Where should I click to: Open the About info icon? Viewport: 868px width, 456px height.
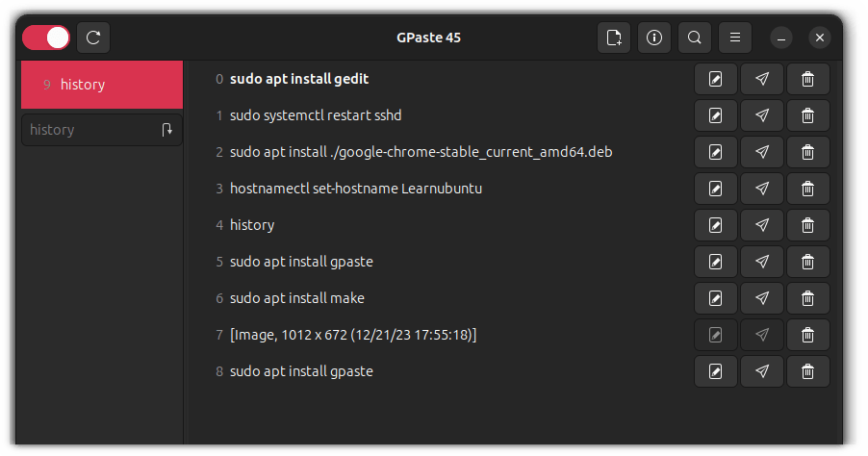tap(654, 38)
